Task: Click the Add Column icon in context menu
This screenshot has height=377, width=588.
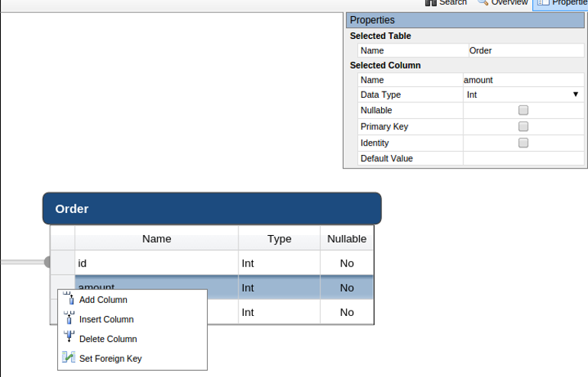Action: tap(69, 298)
